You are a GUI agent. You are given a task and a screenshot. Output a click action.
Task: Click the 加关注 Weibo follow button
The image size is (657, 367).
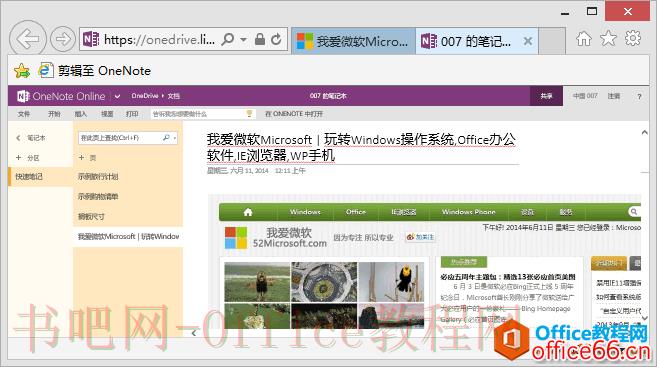click(420, 237)
